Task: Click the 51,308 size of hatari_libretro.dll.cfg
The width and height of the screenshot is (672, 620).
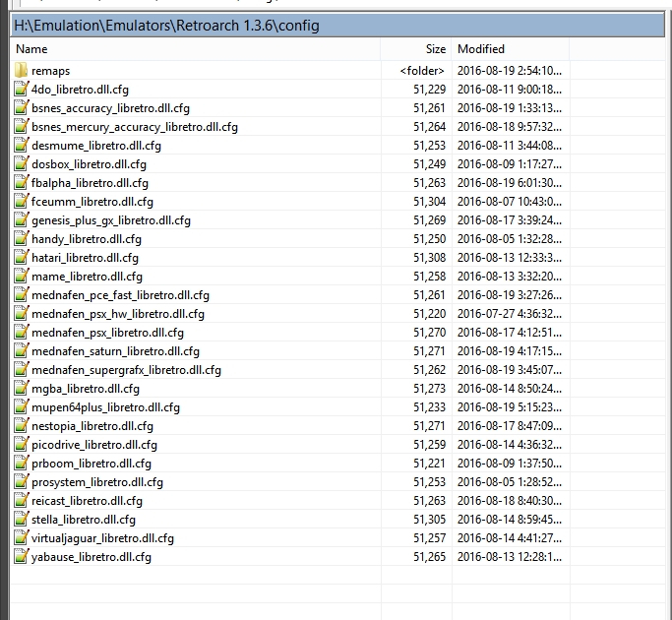Action: 429,258
